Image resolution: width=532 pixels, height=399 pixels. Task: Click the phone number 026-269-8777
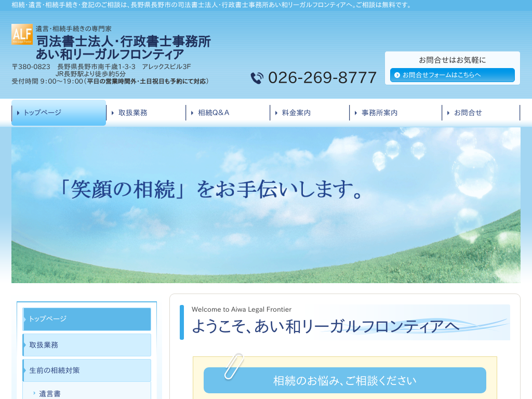click(x=322, y=78)
